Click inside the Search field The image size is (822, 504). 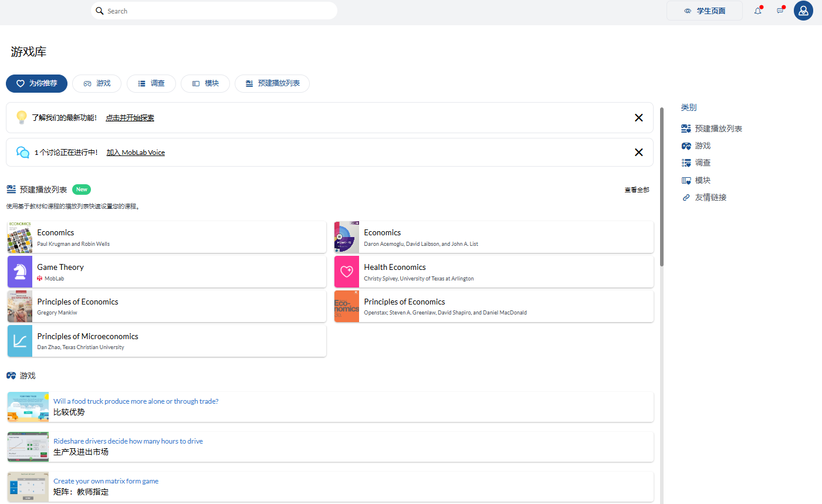[214, 11]
